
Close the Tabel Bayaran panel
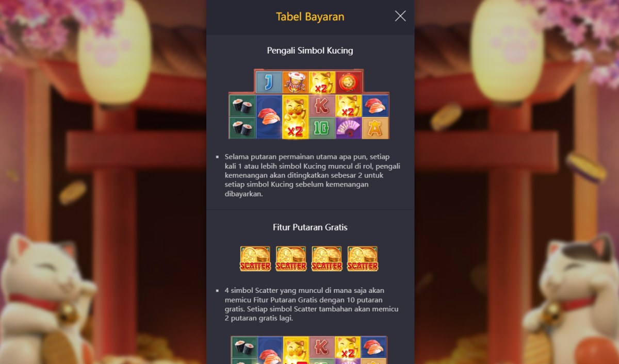[400, 16]
